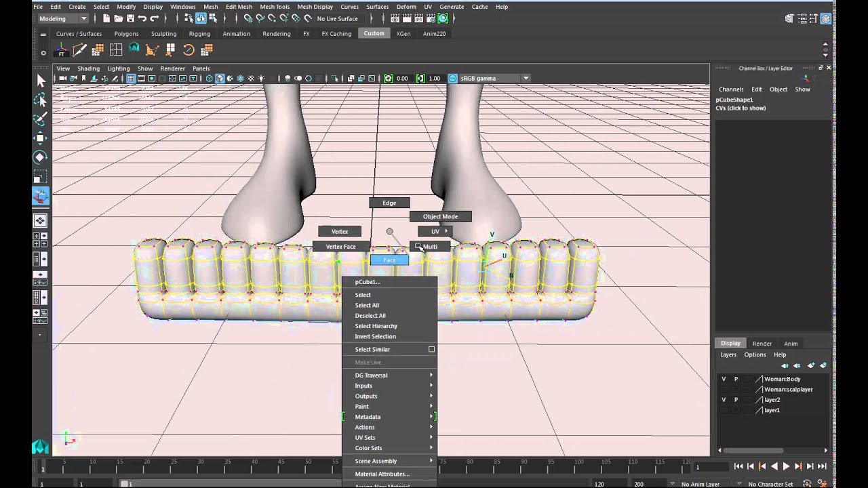Image resolution: width=868 pixels, height=488 pixels.
Task: Choose Object Mode in the marking menu
Action: point(440,216)
